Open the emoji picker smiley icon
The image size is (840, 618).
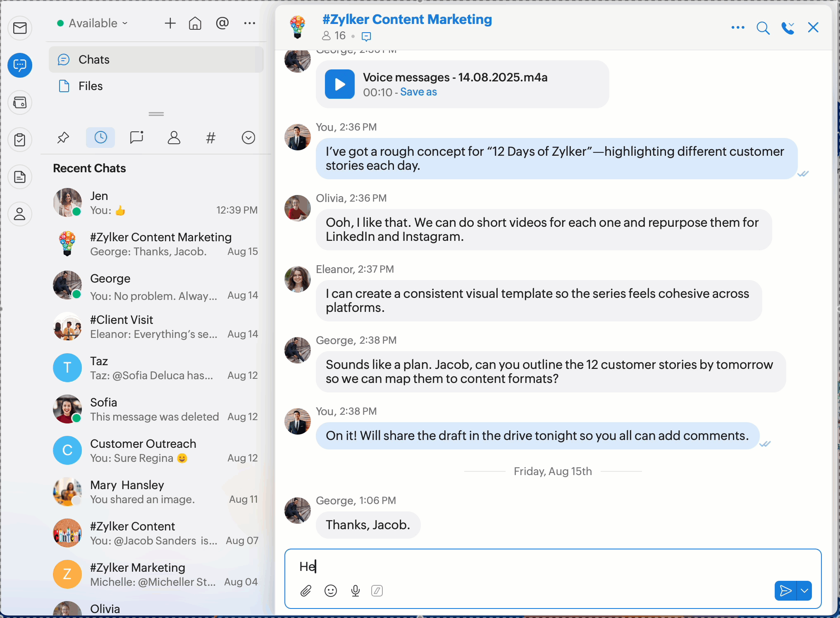(x=331, y=591)
